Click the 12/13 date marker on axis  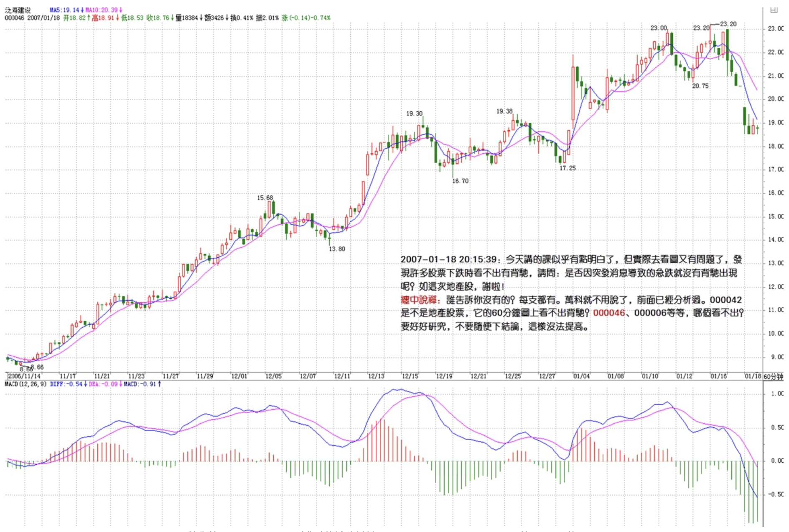pos(376,376)
